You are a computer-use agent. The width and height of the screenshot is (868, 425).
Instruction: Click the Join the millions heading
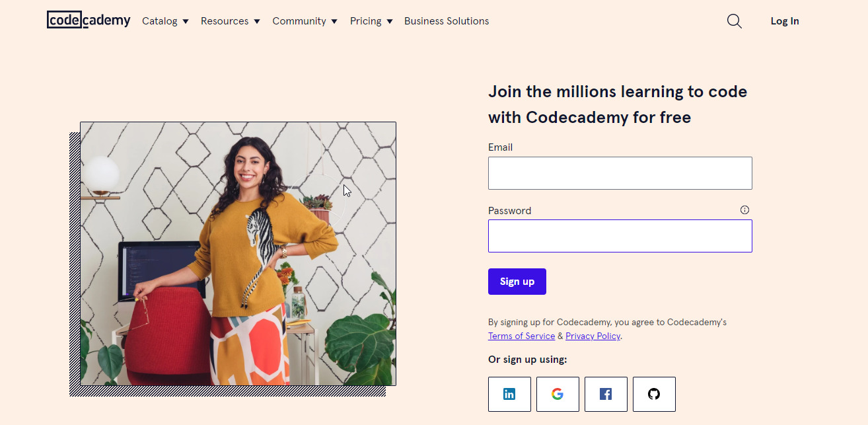tap(617, 104)
